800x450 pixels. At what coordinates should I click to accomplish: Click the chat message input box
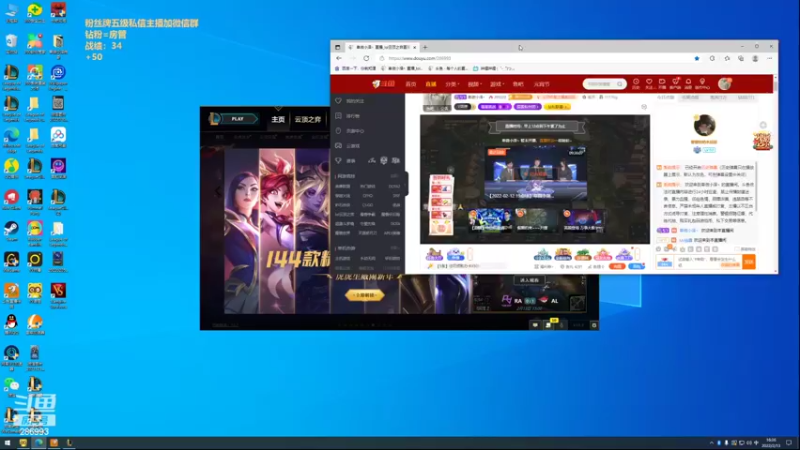708,262
